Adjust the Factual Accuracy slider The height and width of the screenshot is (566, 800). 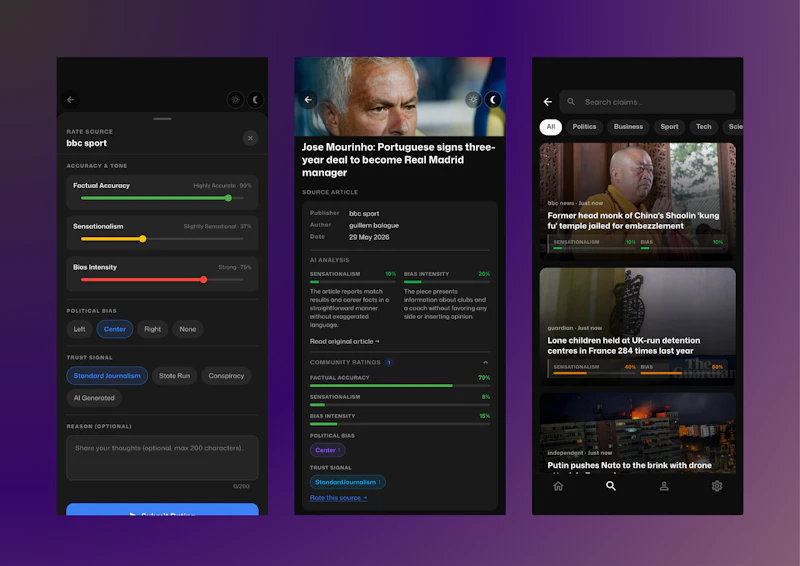point(228,198)
